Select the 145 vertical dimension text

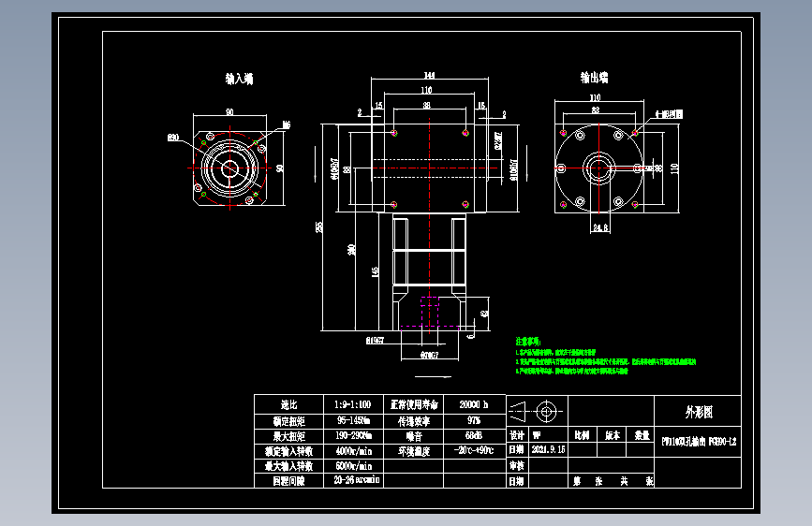[375, 271]
